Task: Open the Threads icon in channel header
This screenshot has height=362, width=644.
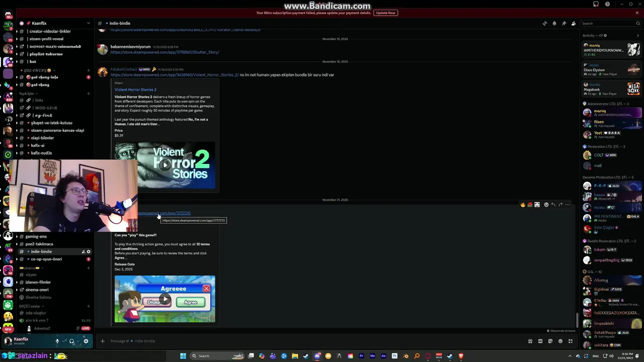Action: point(544,23)
